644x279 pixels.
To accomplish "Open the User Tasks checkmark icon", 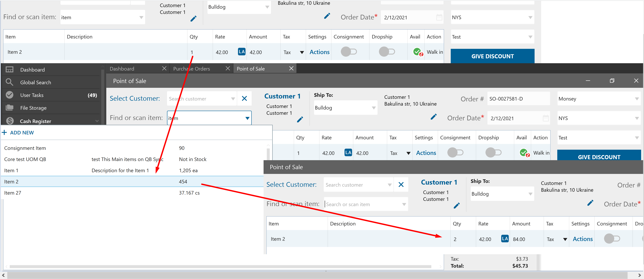I will [9, 95].
